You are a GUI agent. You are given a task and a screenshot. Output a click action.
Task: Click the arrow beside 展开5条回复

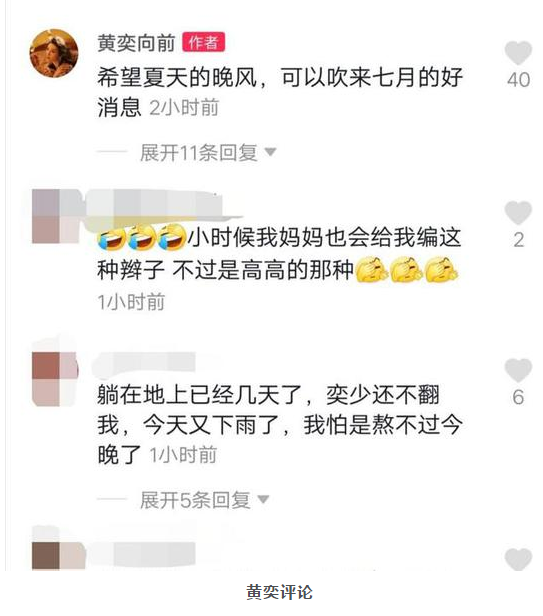coord(263,499)
